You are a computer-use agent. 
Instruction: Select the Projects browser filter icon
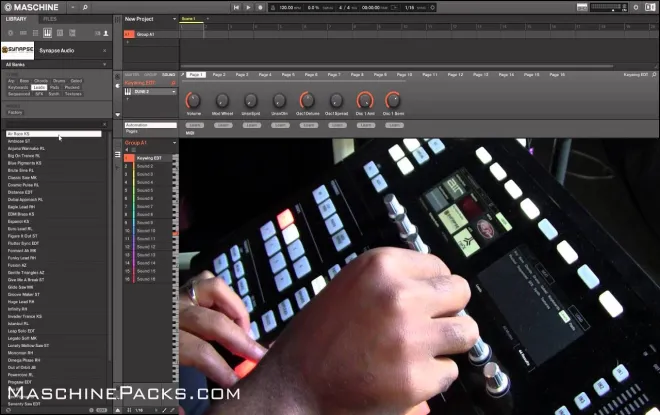click(x=11, y=33)
